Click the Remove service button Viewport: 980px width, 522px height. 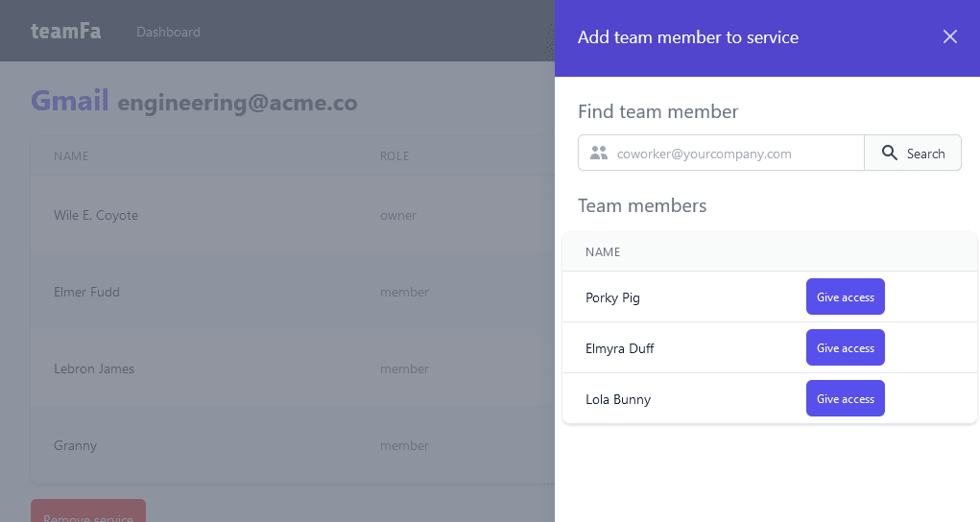pos(88,510)
